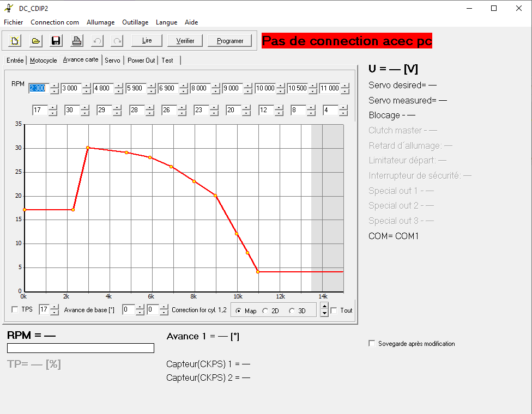Image resolution: width=532 pixels, height=414 pixels.
Task: Click the 10 500 RPM input field
Action: (297, 88)
